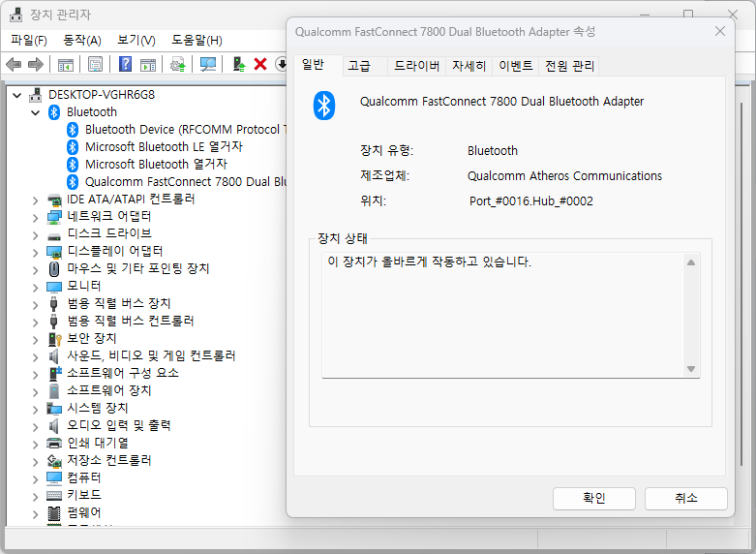Click the 보안 장치 key icon
The height and width of the screenshot is (554, 756).
55,339
